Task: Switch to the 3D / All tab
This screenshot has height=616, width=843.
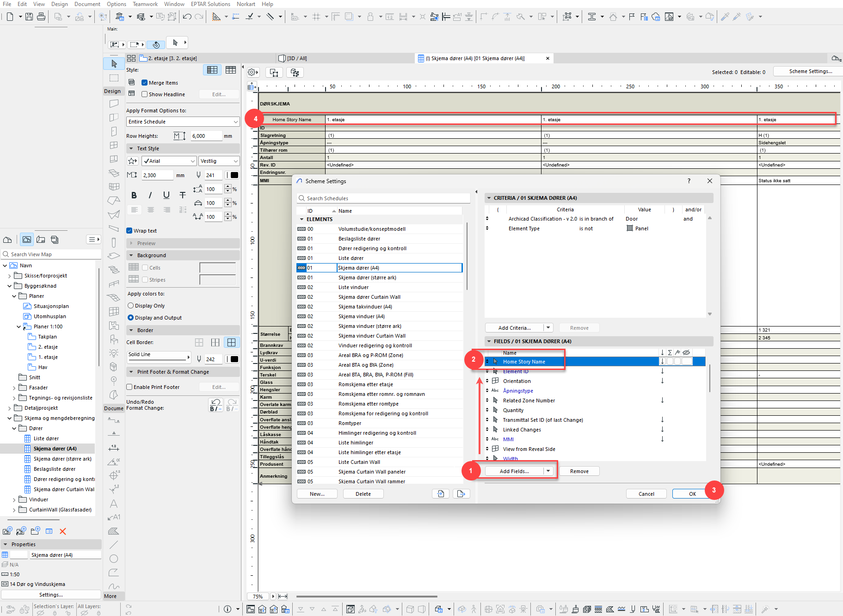Action: [296, 58]
